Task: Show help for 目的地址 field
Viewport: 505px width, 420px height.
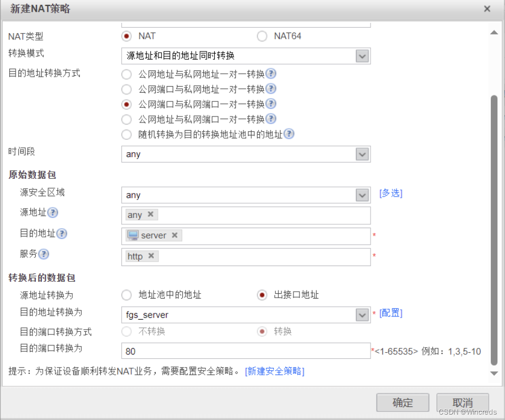Action: pyautogui.click(x=61, y=234)
